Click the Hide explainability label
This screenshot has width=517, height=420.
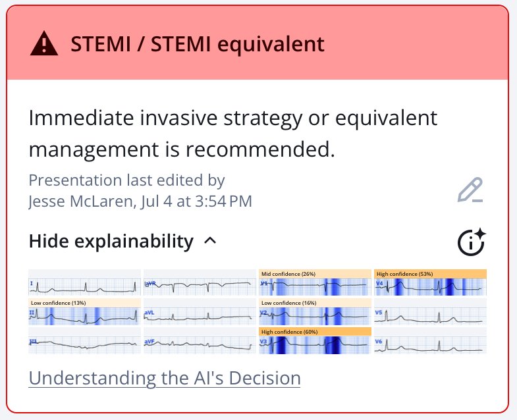[111, 241]
